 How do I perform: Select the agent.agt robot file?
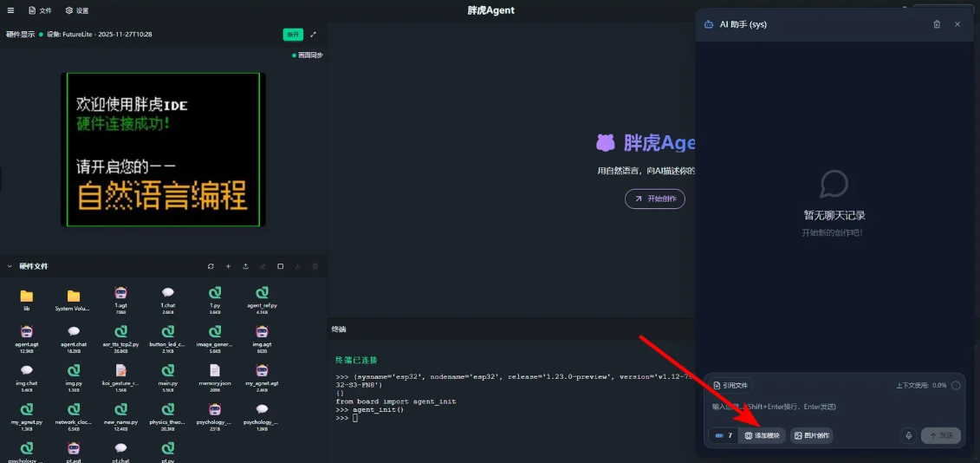click(x=27, y=334)
